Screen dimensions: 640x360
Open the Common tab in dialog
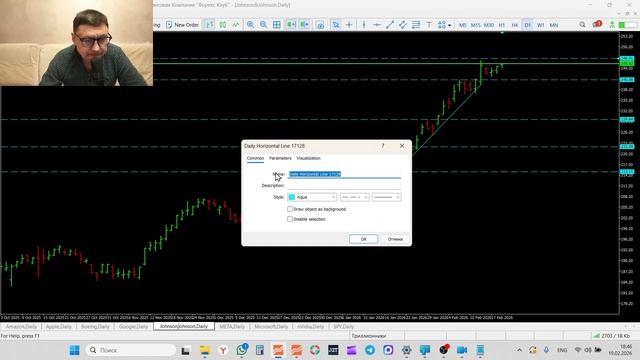255,158
